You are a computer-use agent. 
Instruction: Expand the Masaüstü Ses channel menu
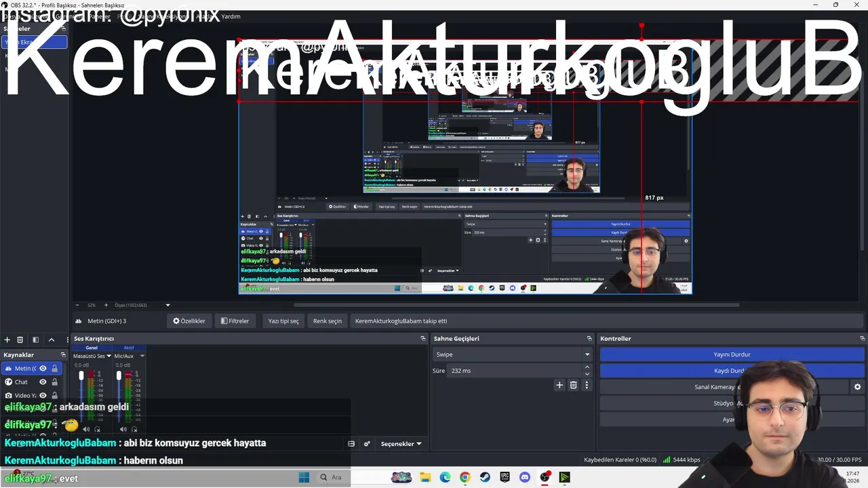pyautogui.click(x=108, y=356)
